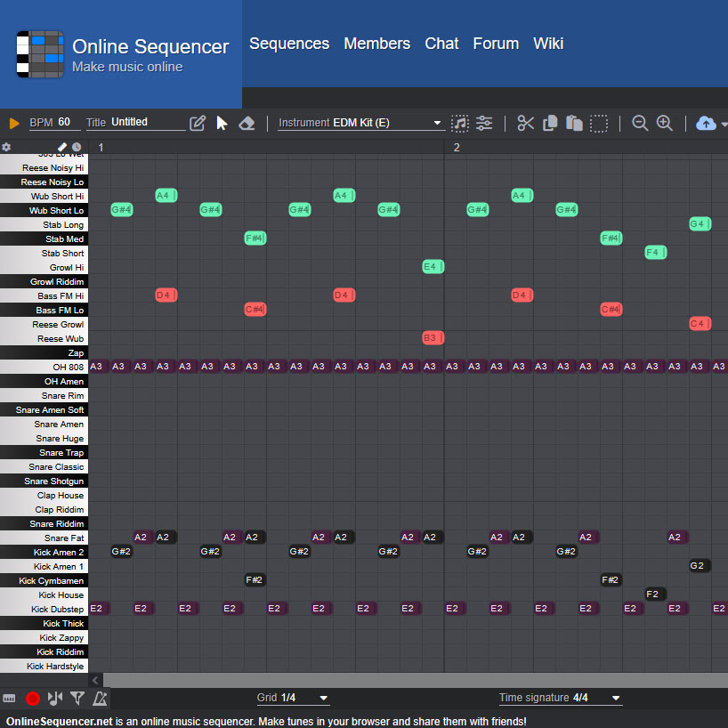Copy selection with the copy icon
Viewport: 728px width, 728px height.
tap(550, 123)
